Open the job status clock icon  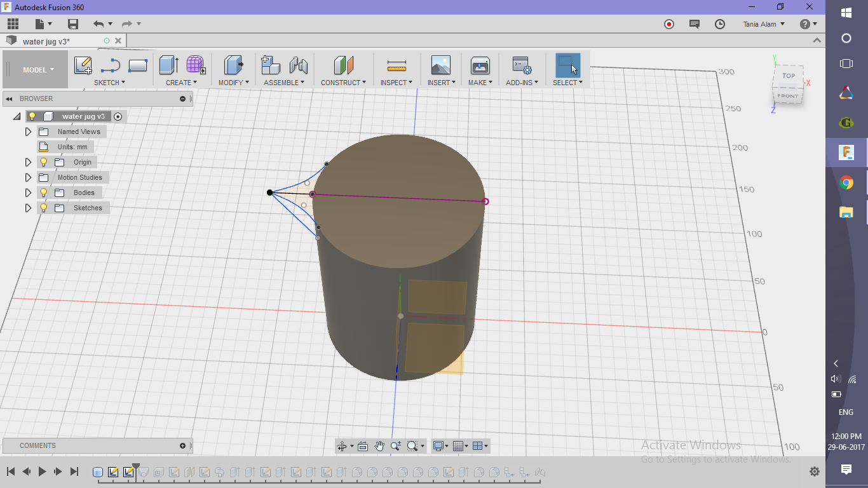pos(719,24)
